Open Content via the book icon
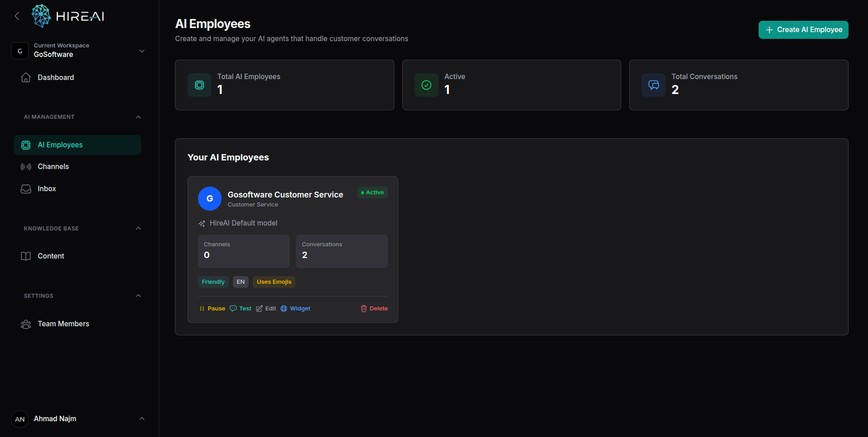 click(x=26, y=256)
